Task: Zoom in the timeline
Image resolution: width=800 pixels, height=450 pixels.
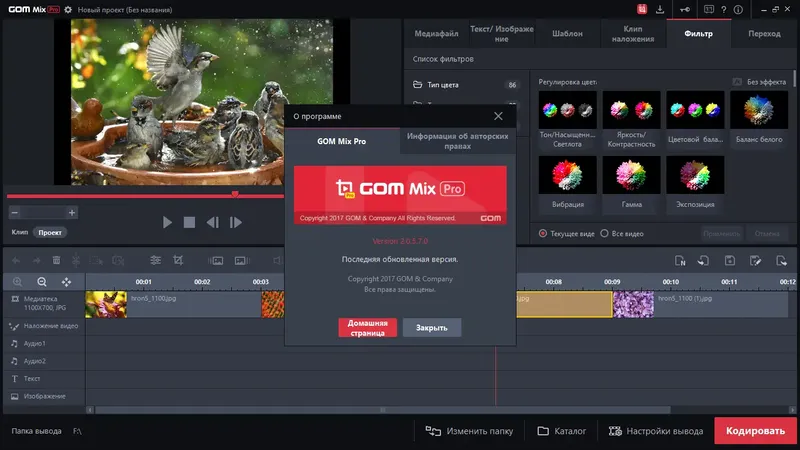Action: point(17,282)
